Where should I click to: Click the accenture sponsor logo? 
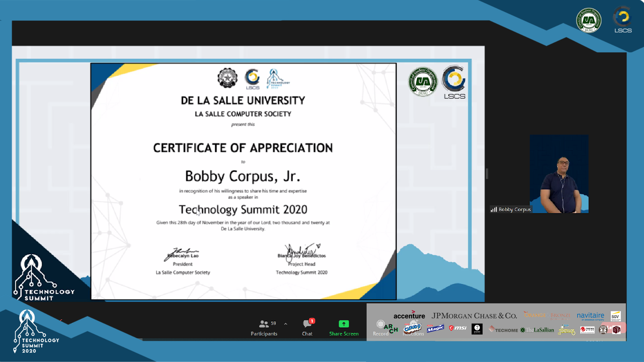(409, 315)
